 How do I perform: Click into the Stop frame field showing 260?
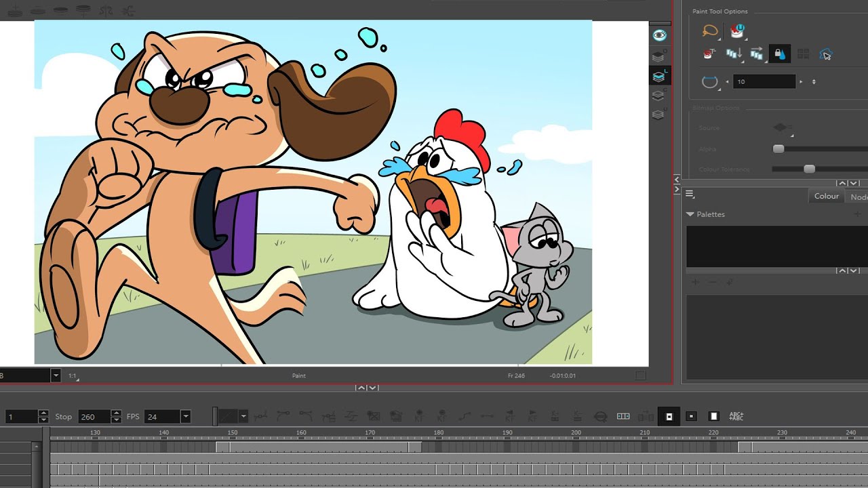tap(95, 416)
